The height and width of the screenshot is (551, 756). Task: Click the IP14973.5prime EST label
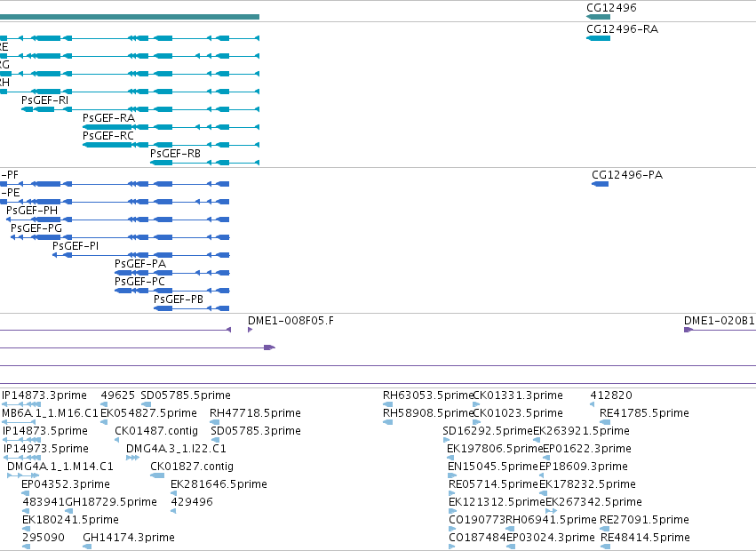46,449
